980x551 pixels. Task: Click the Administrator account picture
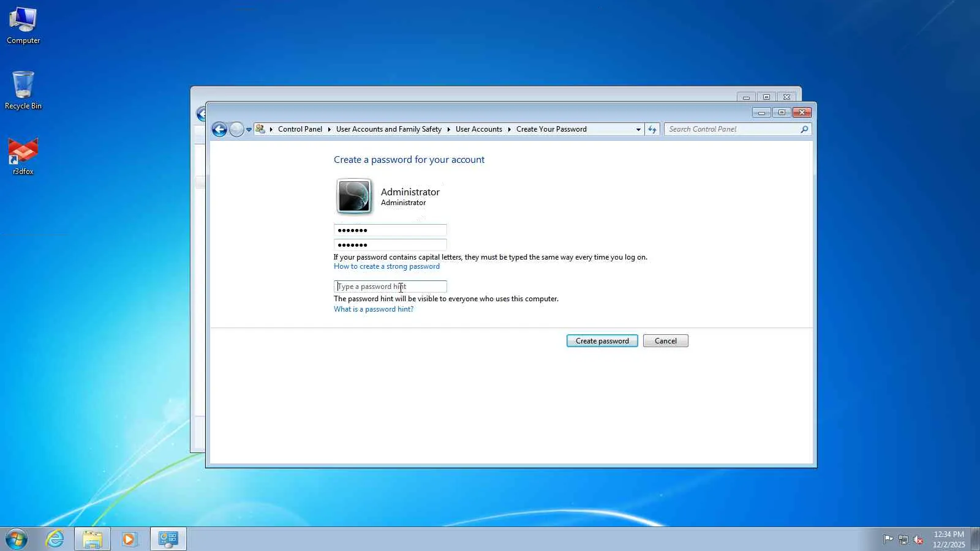pyautogui.click(x=354, y=196)
